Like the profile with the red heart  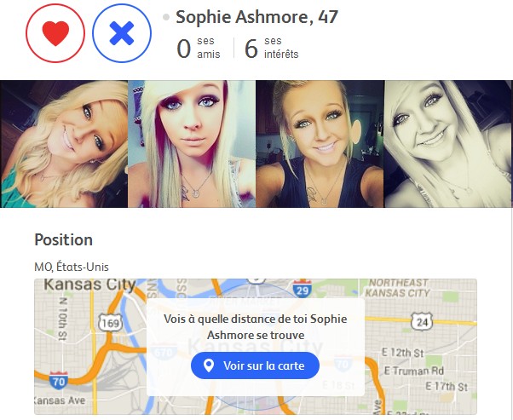(x=55, y=33)
